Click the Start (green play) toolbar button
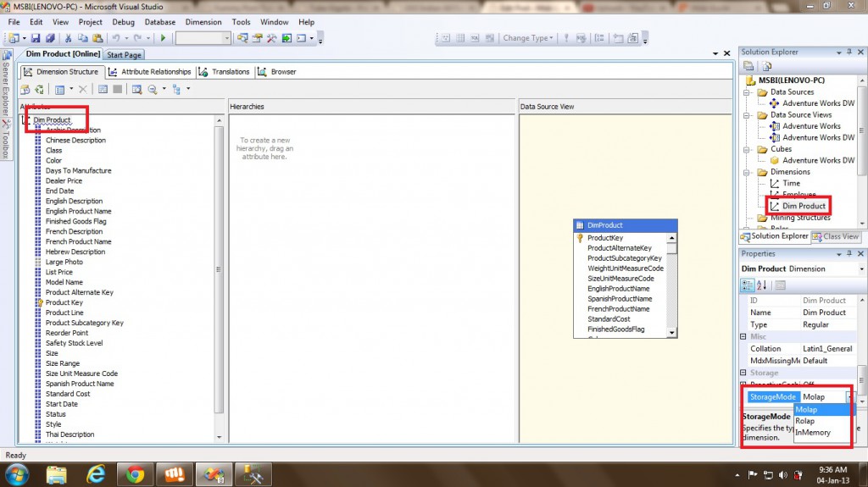 pos(163,38)
